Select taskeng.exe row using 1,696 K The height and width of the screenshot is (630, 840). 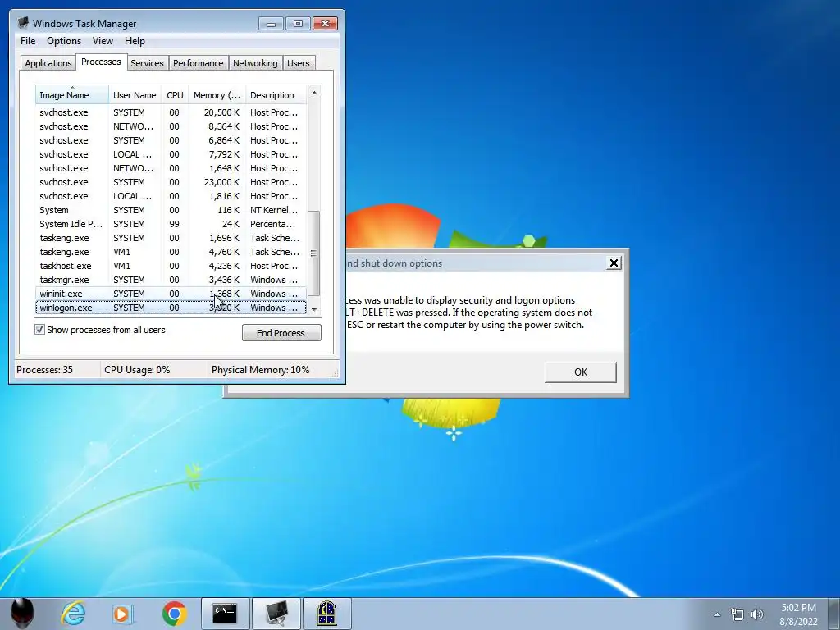[171, 238]
